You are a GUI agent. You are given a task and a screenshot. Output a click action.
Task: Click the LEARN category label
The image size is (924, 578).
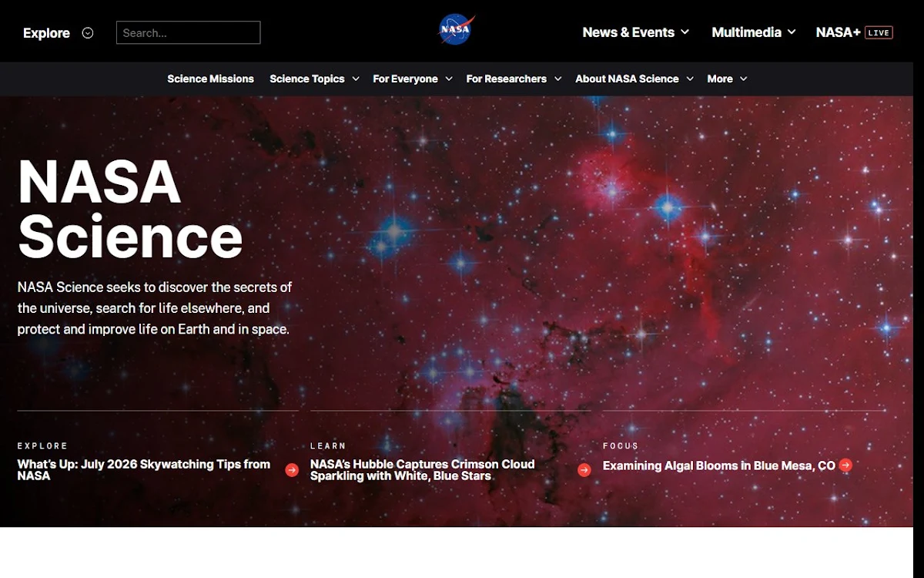(x=328, y=446)
